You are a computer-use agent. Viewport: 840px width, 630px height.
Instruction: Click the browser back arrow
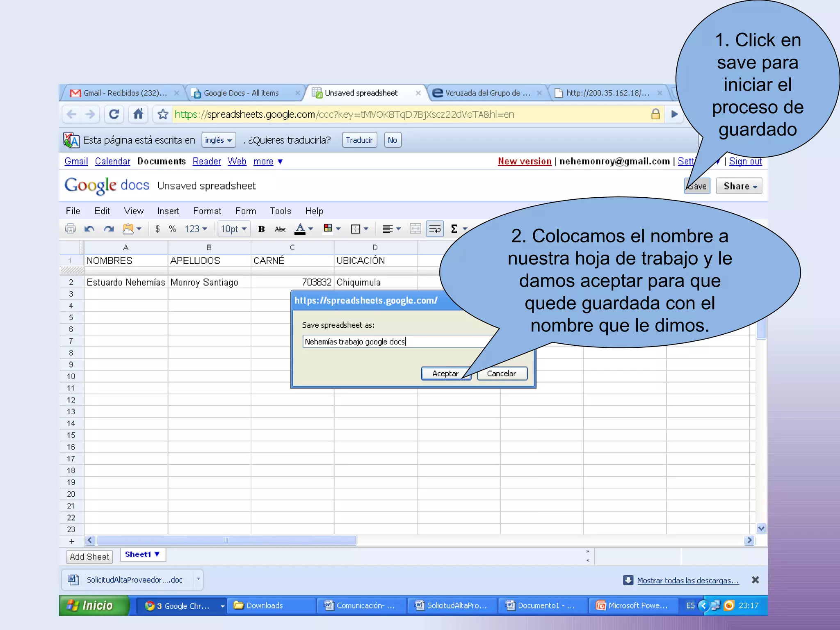(72, 114)
